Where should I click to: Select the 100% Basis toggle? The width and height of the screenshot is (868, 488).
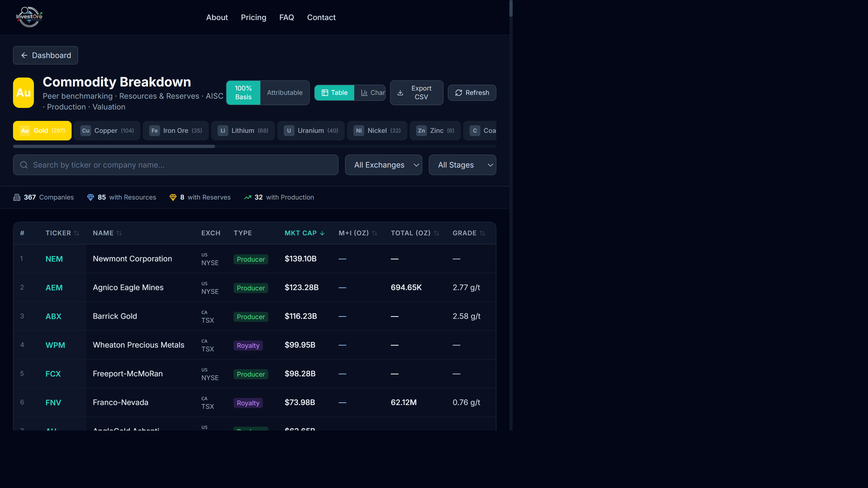click(x=243, y=93)
